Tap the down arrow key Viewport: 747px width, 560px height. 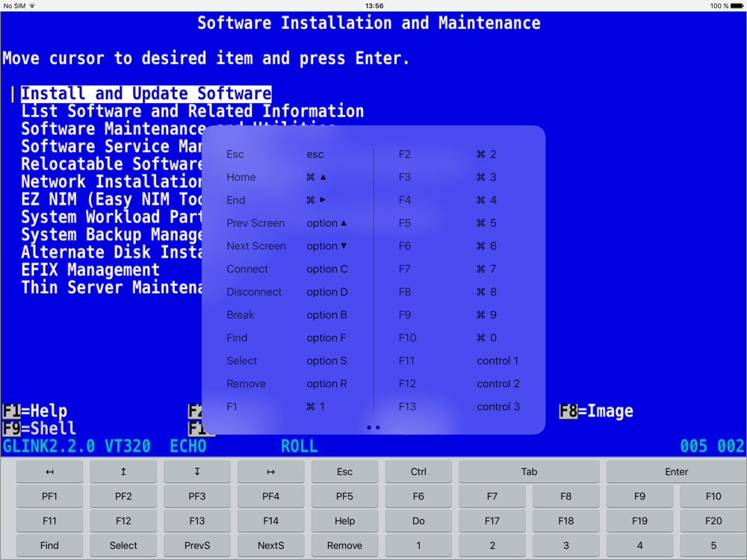point(197,471)
